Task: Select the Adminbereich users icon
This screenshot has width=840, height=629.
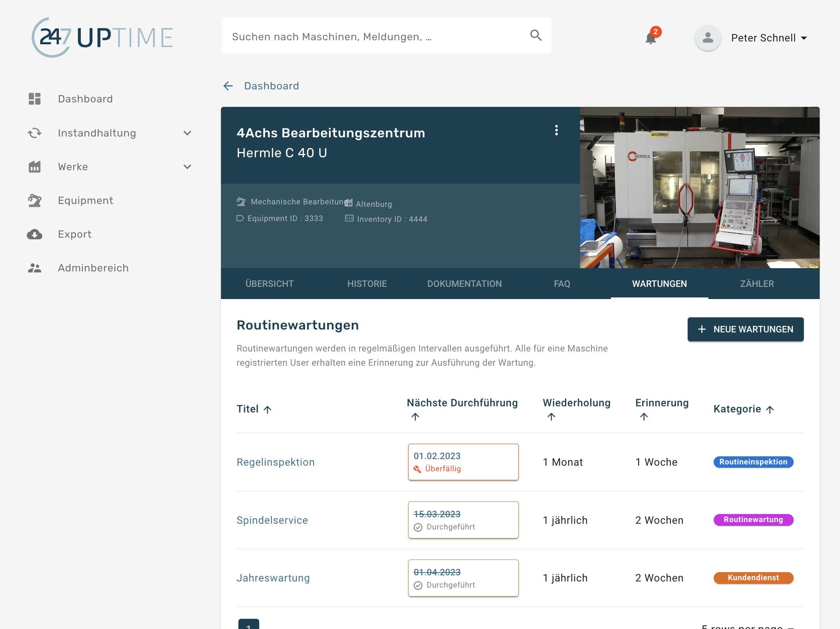Action: coord(35,268)
